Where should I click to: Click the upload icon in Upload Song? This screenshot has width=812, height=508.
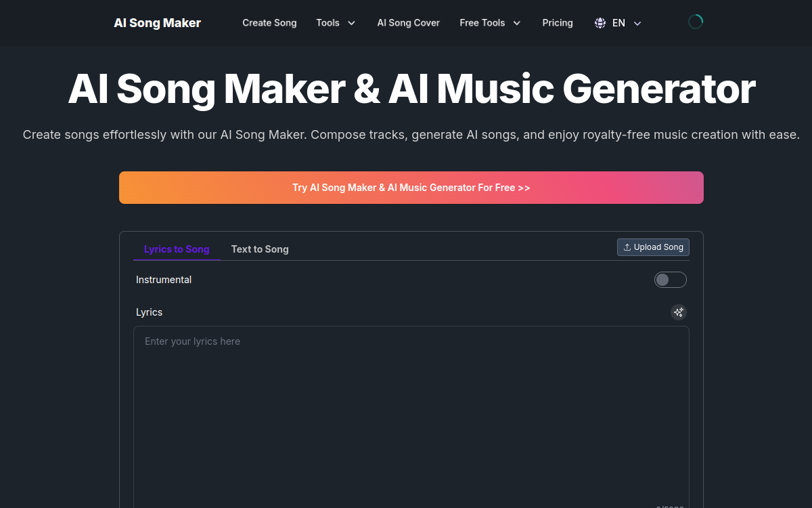coord(627,247)
